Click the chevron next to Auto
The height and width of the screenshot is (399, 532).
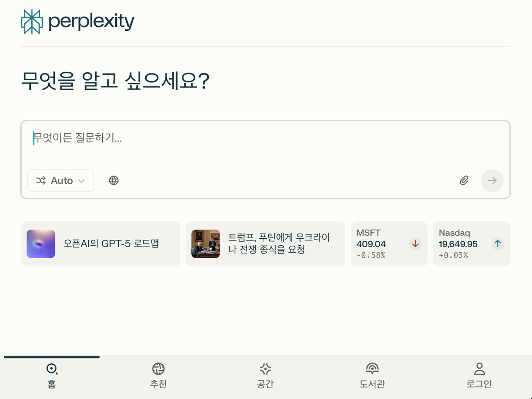pyautogui.click(x=82, y=181)
